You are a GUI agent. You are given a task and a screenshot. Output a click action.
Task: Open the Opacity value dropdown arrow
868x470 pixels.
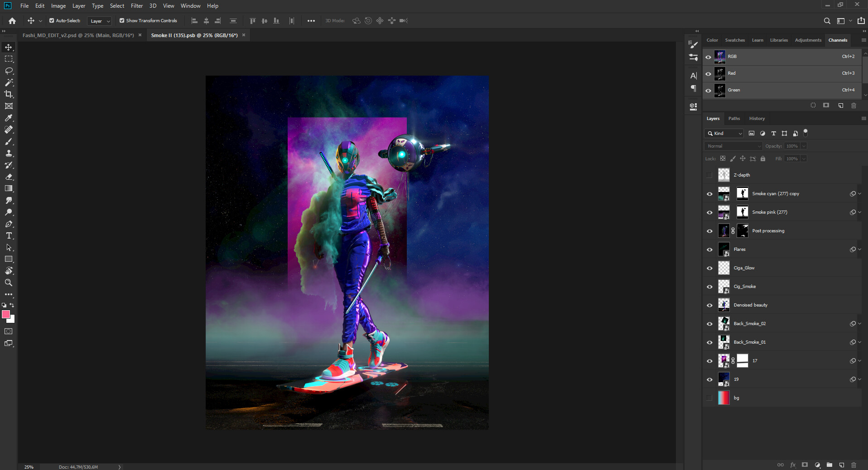804,146
